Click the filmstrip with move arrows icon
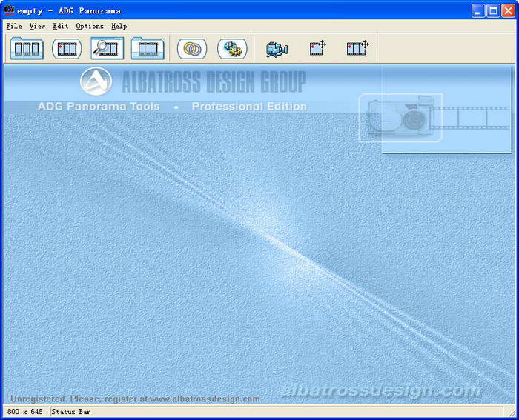 tap(358, 48)
